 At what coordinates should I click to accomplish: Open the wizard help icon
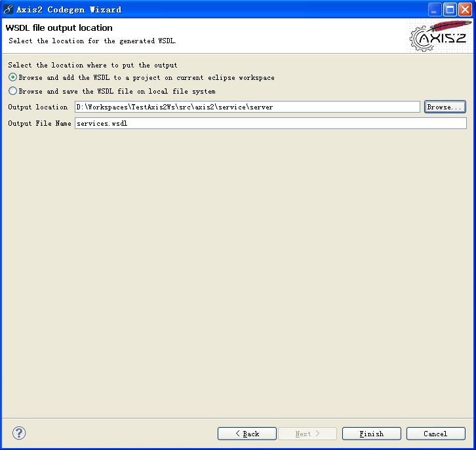click(x=19, y=433)
